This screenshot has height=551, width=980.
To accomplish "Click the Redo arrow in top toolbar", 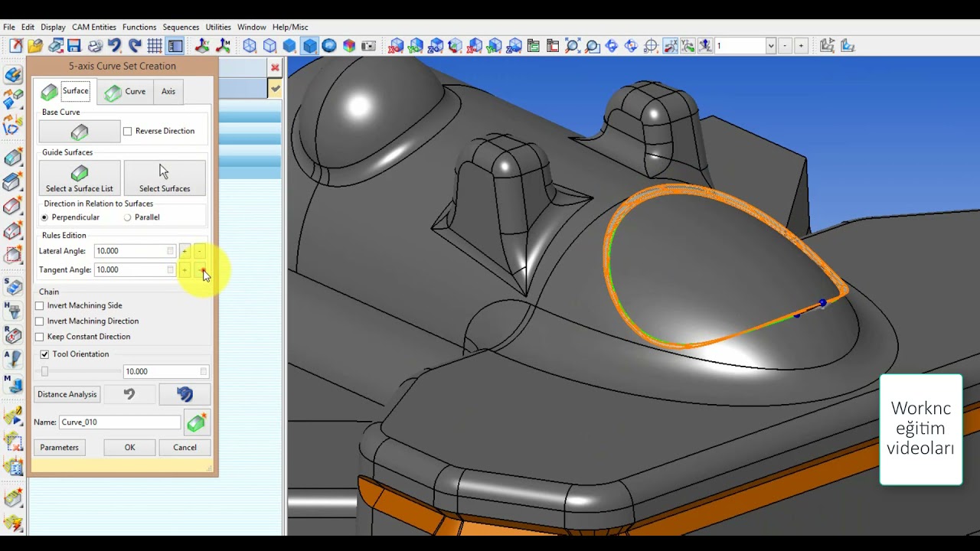I will [135, 46].
